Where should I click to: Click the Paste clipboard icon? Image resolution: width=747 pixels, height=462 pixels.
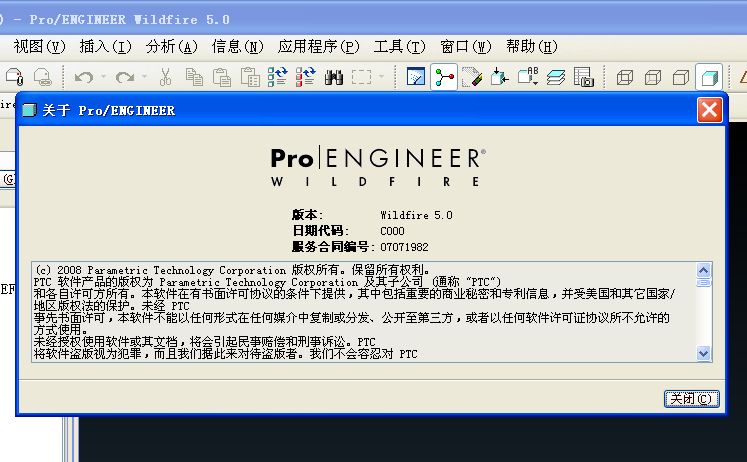point(222,77)
